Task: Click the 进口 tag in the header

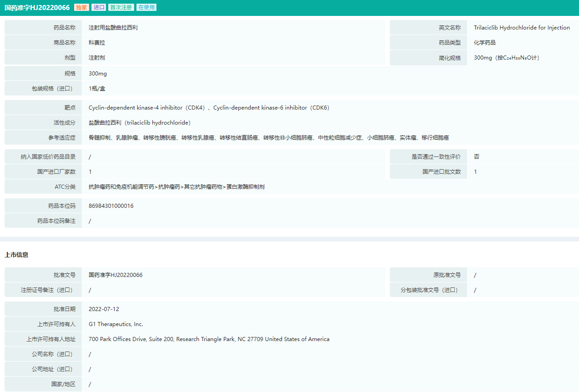Action: [99, 7]
